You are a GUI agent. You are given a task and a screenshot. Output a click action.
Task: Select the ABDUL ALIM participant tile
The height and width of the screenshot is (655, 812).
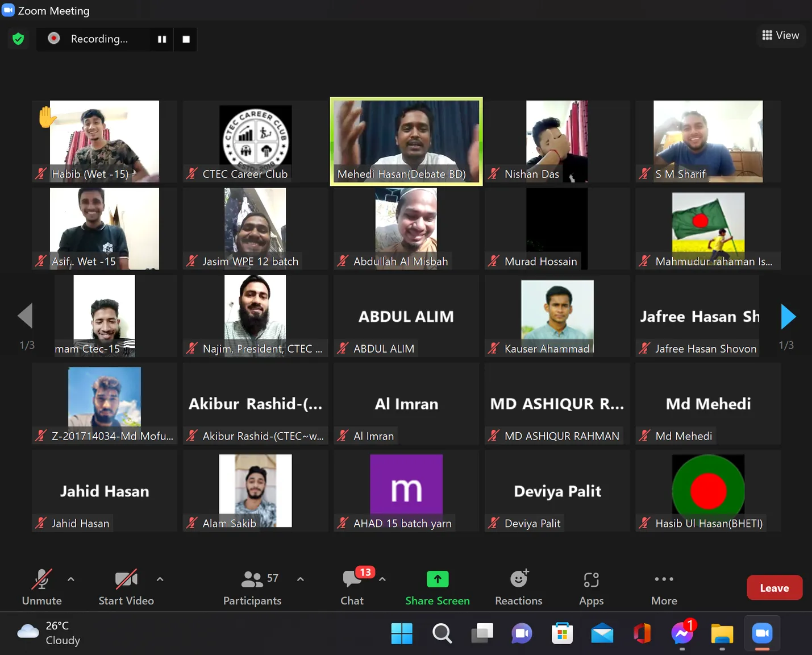click(x=406, y=316)
